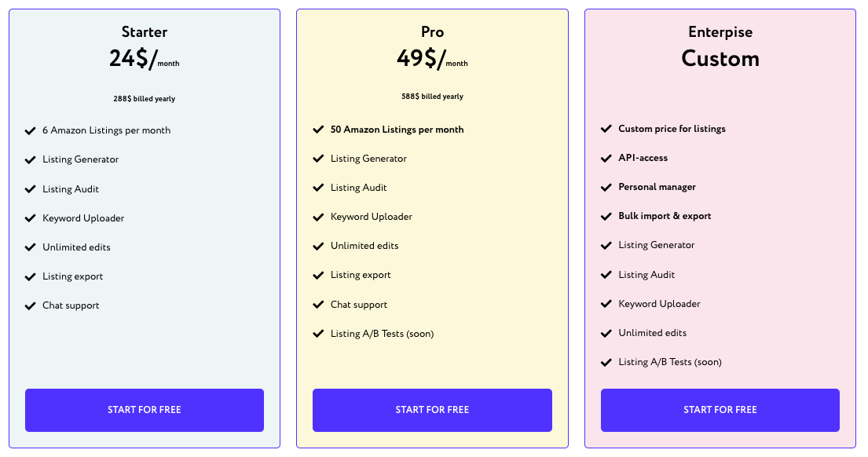
Task: Click Starter plan's Chat support checkmark
Action: pos(31,305)
